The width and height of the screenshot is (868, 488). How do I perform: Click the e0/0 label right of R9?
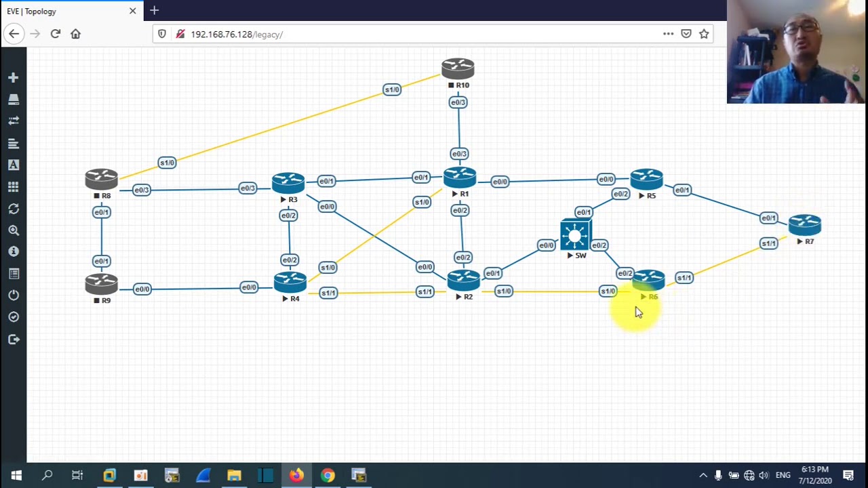tap(142, 289)
